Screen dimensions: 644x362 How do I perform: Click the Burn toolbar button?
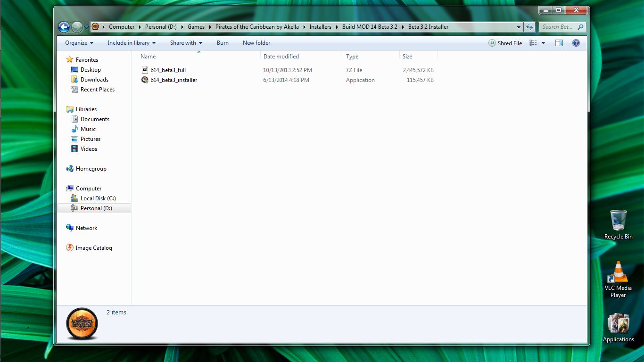pyautogui.click(x=223, y=43)
